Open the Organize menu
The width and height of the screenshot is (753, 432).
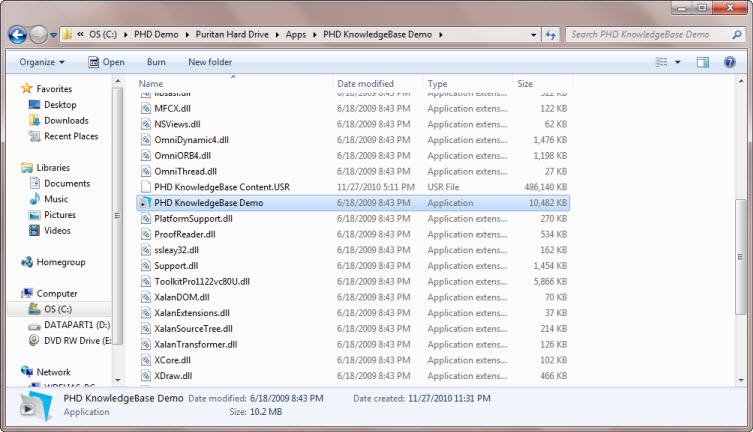[x=42, y=62]
